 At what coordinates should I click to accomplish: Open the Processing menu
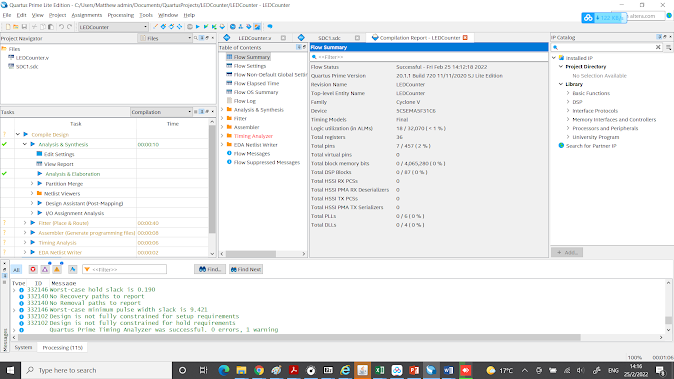[x=121, y=15]
